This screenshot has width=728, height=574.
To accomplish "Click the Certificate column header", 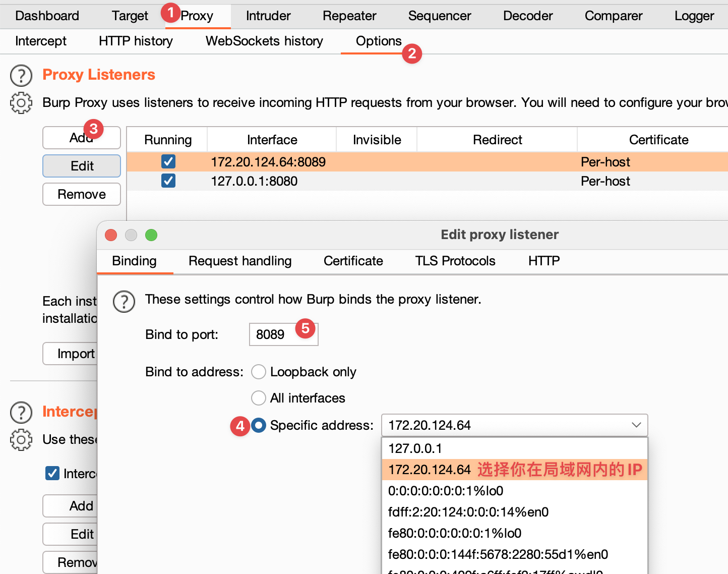I will coord(653,140).
